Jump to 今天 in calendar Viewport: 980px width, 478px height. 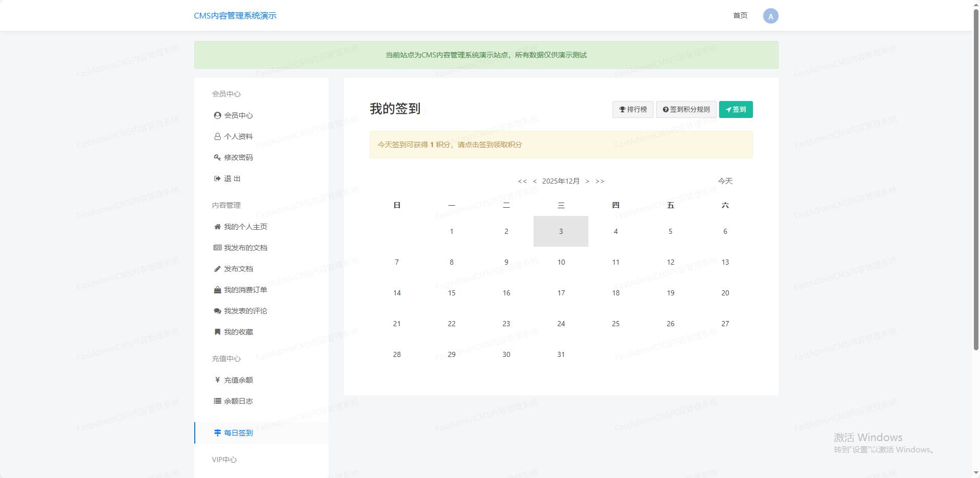(x=725, y=181)
